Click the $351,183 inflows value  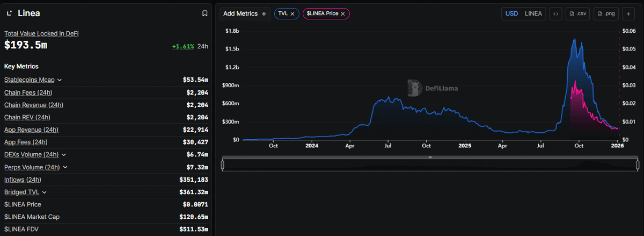click(x=194, y=180)
